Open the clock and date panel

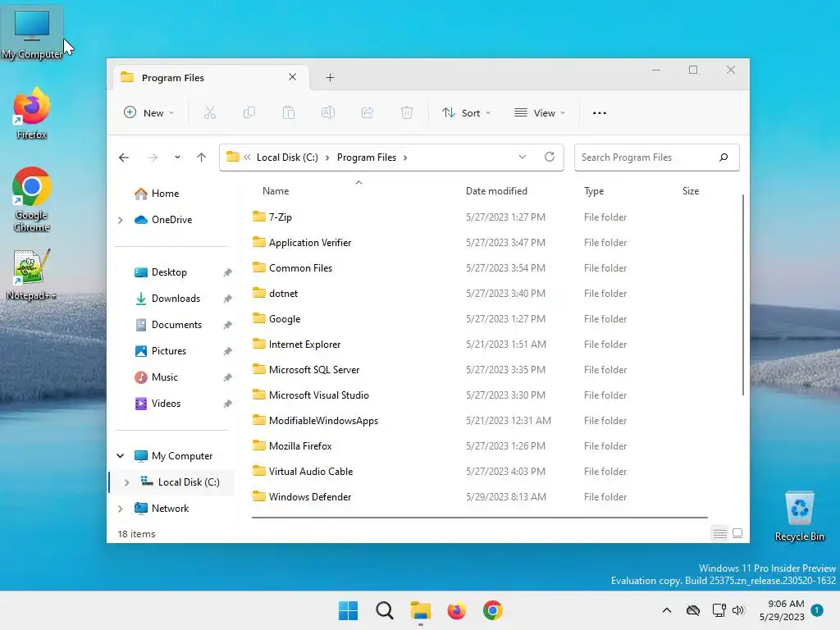(x=782, y=610)
